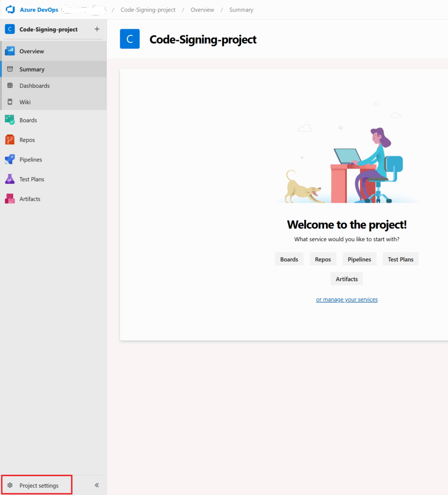The height and width of the screenshot is (495, 448).
Task: Click the plus icon beside project name
Action: [x=97, y=29]
